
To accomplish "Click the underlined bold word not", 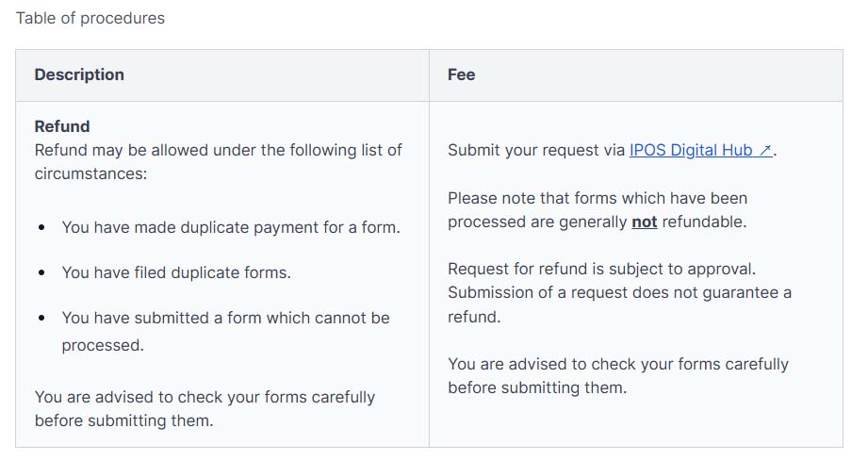I will (x=644, y=222).
